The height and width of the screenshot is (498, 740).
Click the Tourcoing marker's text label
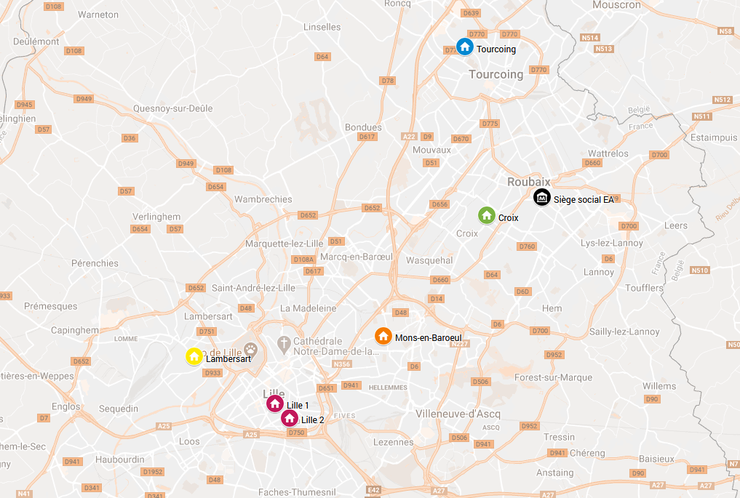(x=496, y=49)
